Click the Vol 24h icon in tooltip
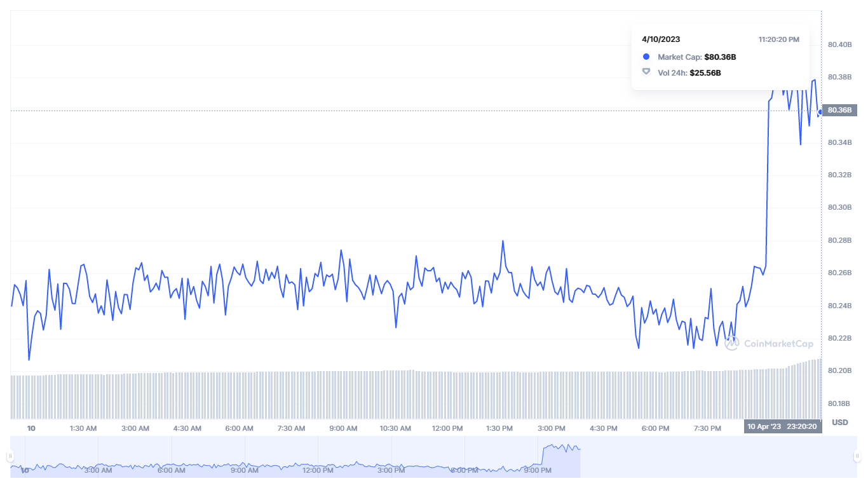This screenshot has height=488, width=868. click(x=646, y=72)
